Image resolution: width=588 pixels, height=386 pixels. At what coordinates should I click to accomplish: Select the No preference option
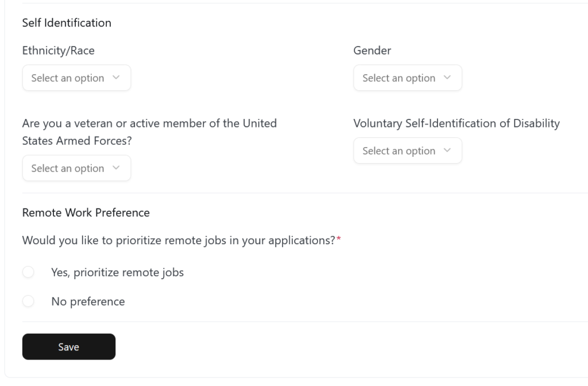pyautogui.click(x=28, y=301)
